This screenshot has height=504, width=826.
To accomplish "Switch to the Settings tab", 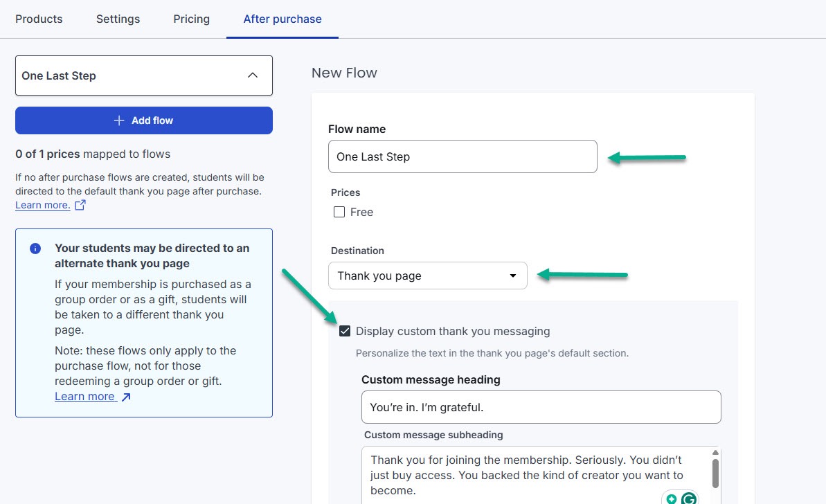I will pos(118,19).
